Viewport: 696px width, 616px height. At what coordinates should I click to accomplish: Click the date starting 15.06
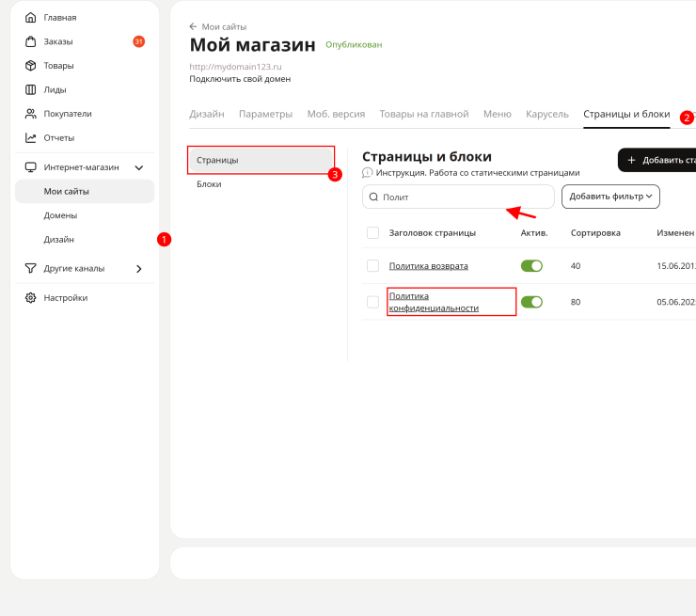tap(676, 266)
